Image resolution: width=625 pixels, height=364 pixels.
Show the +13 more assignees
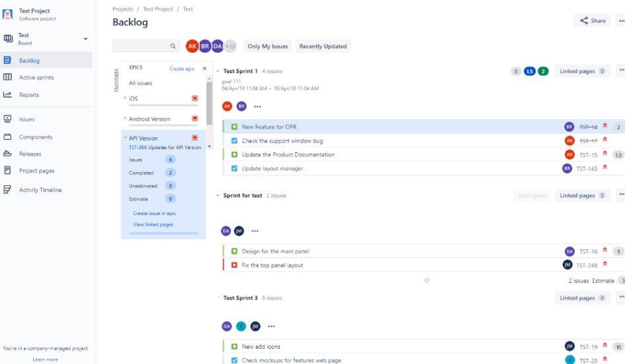click(230, 46)
